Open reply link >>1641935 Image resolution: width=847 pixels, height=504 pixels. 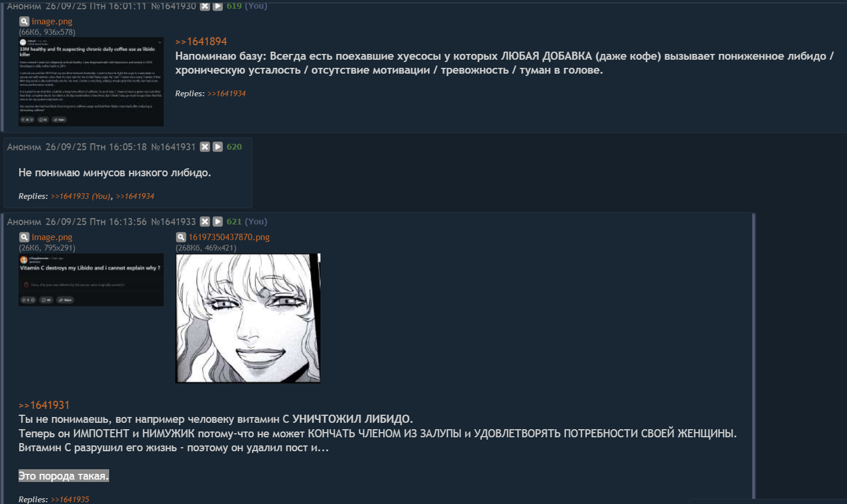click(70, 499)
